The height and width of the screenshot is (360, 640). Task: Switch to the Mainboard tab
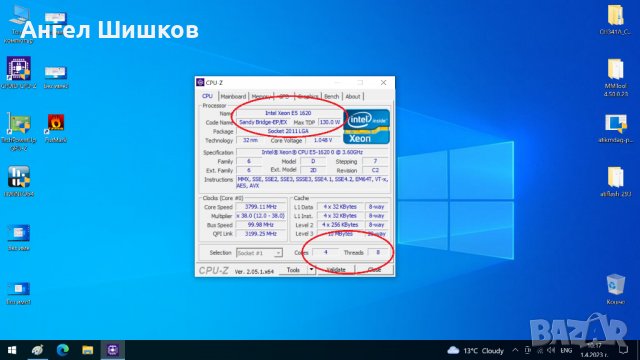(x=233, y=96)
